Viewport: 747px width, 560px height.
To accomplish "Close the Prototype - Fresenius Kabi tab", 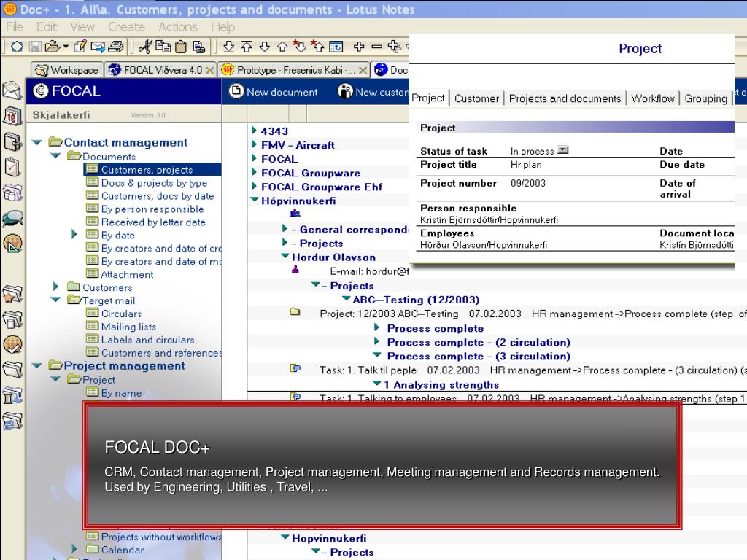I will click(x=363, y=71).
